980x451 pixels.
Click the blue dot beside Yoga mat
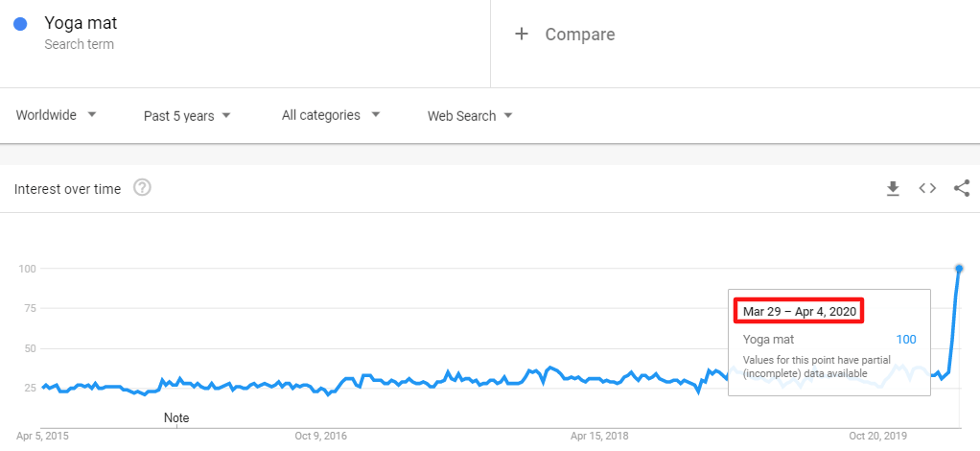pos(20,24)
